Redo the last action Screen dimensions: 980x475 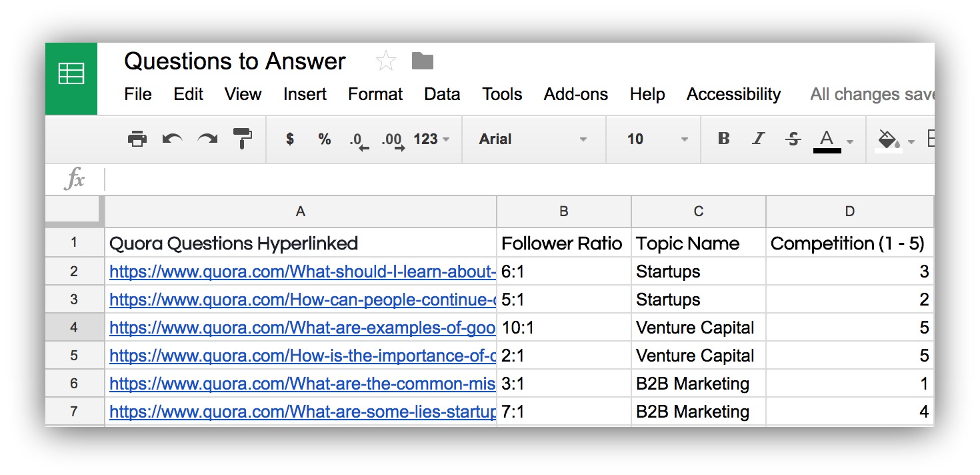[x=208, y=139]
